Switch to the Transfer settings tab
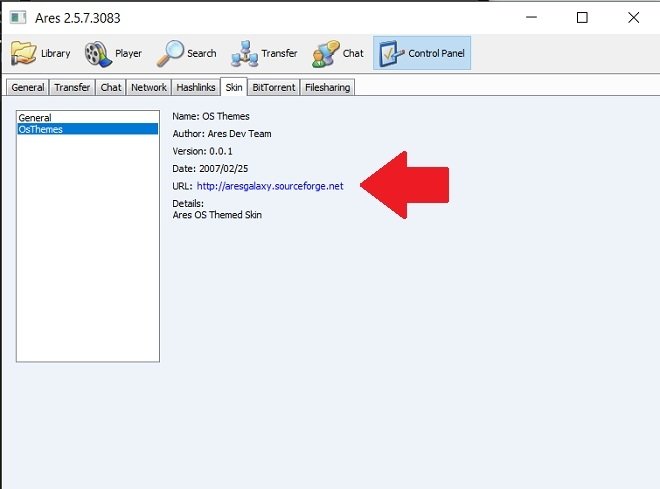This screenshot has height=489, width=660. pyautogui.click(x=72, y=87)
